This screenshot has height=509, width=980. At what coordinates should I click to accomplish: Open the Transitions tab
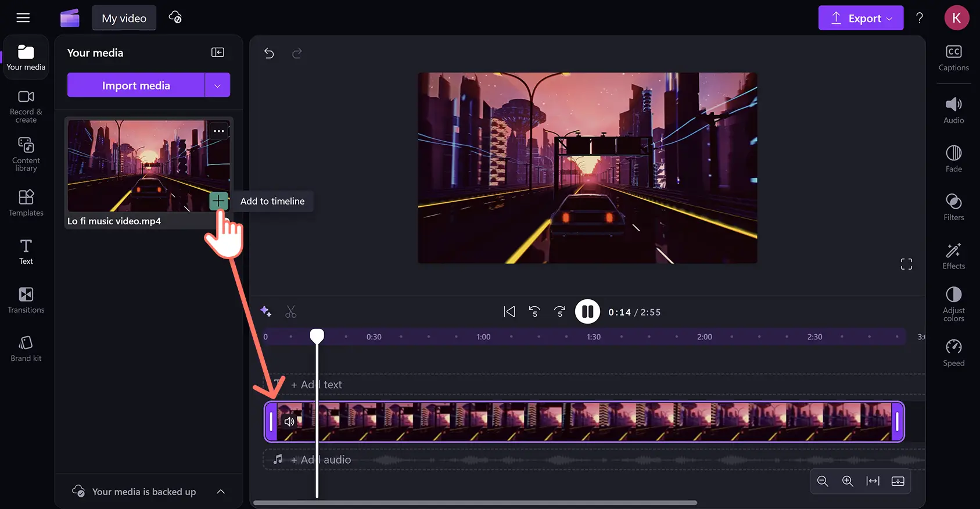click(x=26, y=300)
